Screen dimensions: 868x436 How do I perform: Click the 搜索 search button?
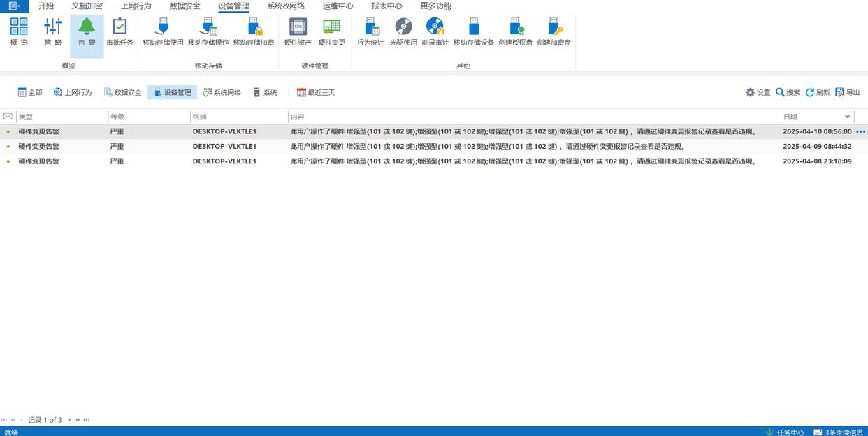788,92
